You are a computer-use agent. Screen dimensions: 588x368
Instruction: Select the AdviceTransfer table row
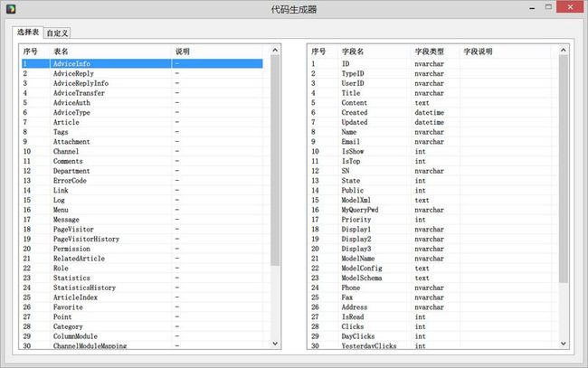coord(142,93)
